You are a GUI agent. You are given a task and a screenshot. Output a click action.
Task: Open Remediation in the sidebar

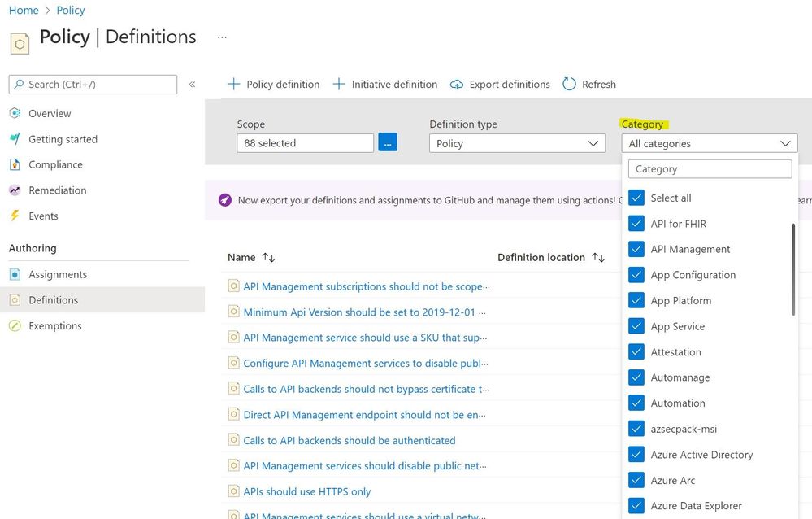point(58,190)
